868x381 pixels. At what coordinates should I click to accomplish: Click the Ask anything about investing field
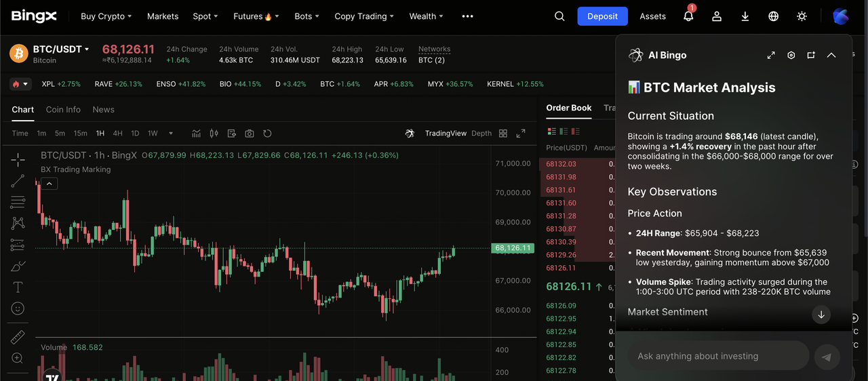(717, 356)
